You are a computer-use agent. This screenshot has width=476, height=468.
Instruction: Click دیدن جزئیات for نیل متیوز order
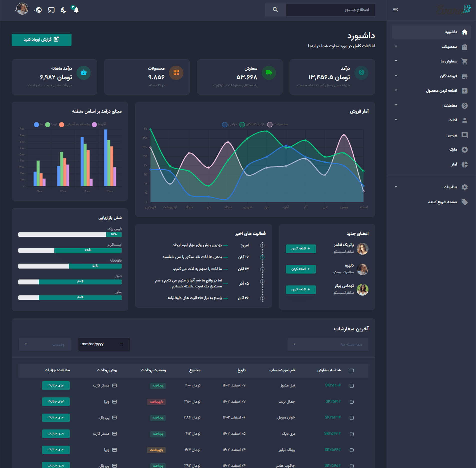click(x=56, y=385)
